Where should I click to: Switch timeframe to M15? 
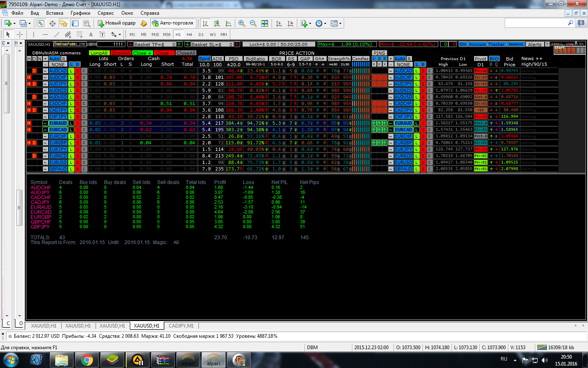coord(155,34)
